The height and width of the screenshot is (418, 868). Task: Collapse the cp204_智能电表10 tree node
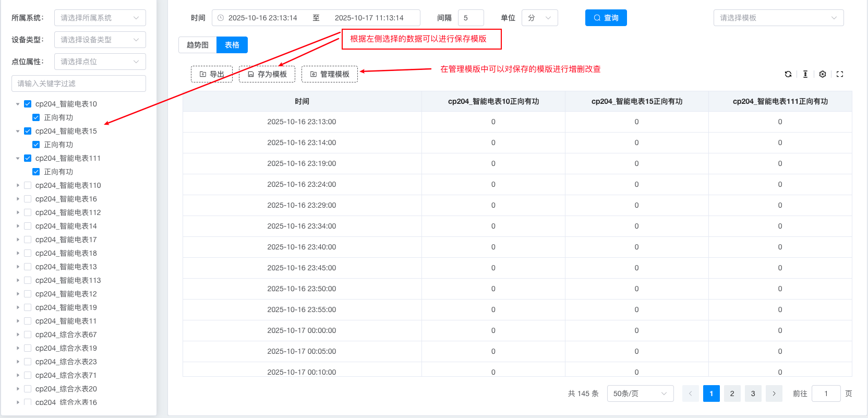tap(18, 104)
